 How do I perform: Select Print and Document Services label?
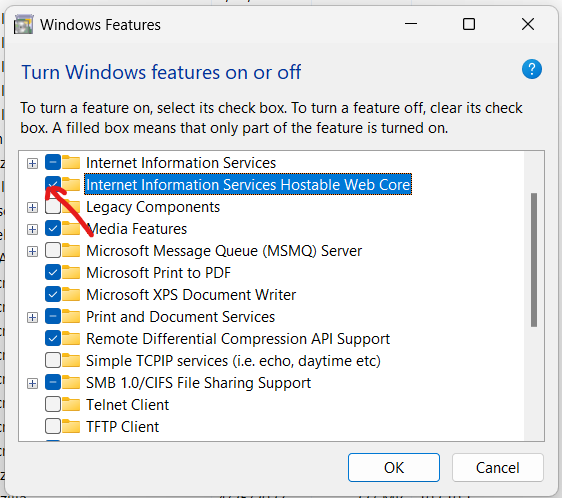click(x=180, y=317)
